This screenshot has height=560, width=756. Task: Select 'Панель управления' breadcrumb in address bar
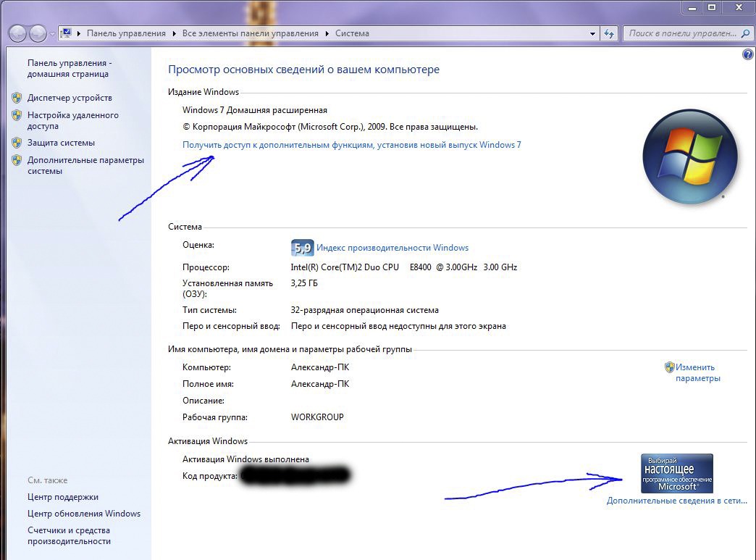(126, 33)
